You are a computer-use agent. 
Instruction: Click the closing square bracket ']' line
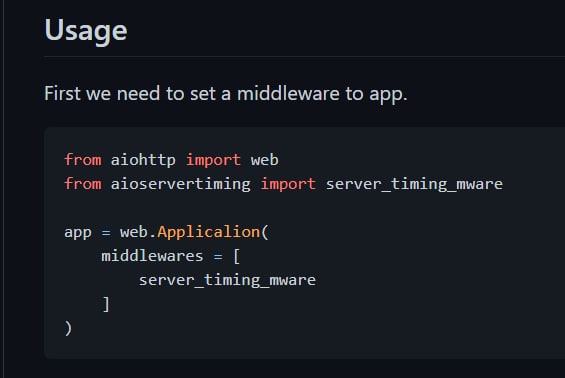pos(106,304)
